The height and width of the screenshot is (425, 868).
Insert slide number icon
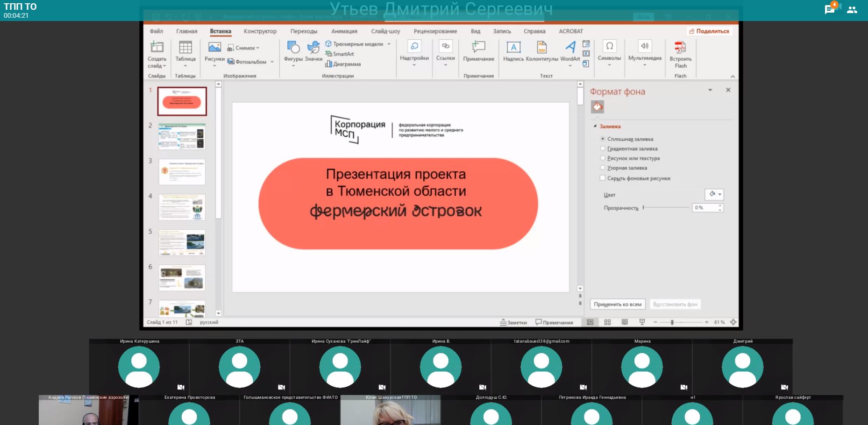click(586, 54)
